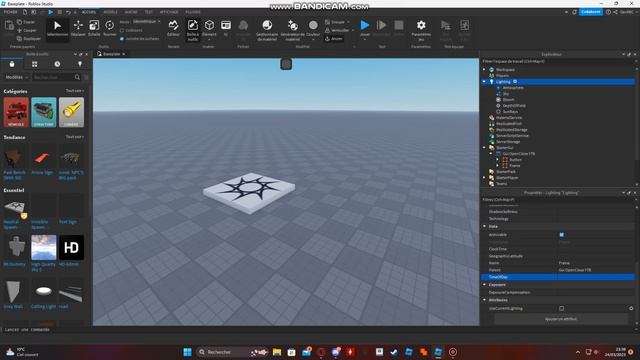The width and height of the screenshot is (640, 360).
Task: Open the Mode géométrique dropdown
Action: point(147,21)
